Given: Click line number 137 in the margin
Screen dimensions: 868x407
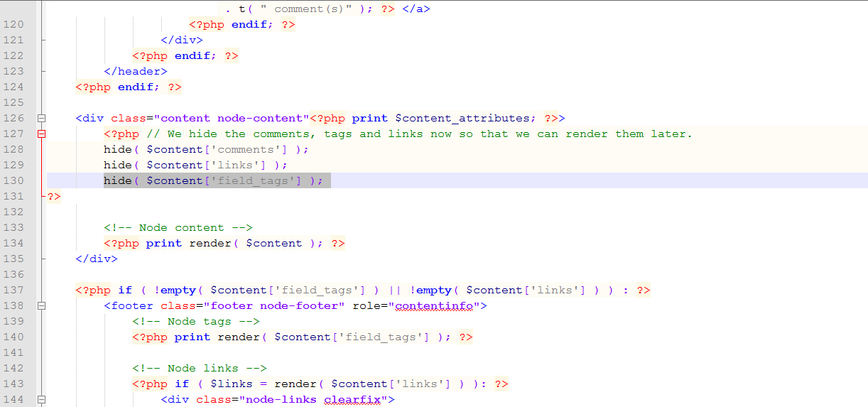Looking at the screenshot, I should pos(13,291).
